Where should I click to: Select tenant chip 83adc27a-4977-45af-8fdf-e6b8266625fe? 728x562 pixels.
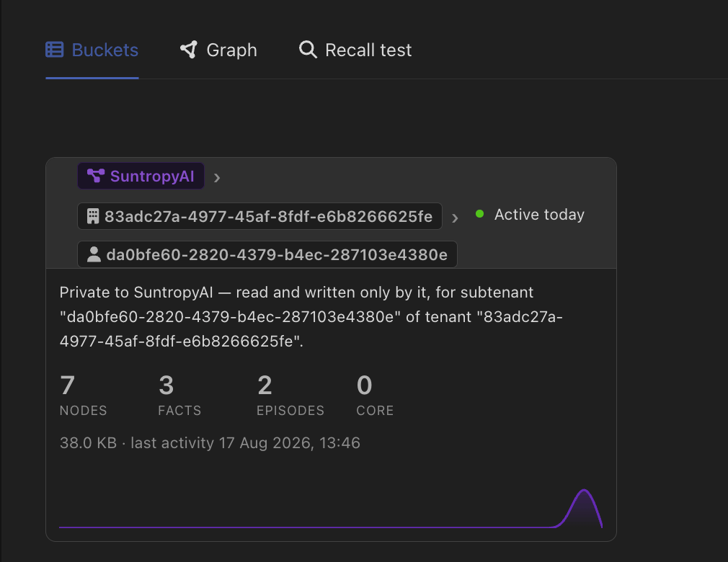(259, 216)
